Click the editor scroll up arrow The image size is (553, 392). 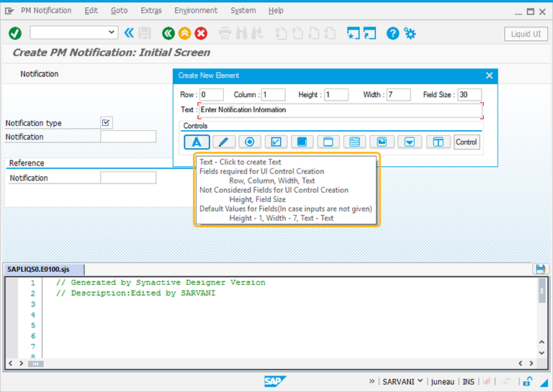click(541, 342)
